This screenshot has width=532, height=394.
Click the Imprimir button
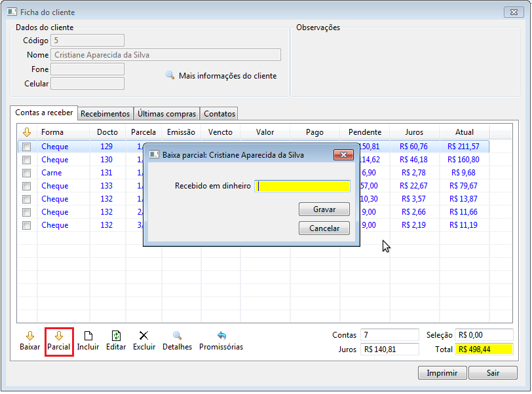click(442, 373)
